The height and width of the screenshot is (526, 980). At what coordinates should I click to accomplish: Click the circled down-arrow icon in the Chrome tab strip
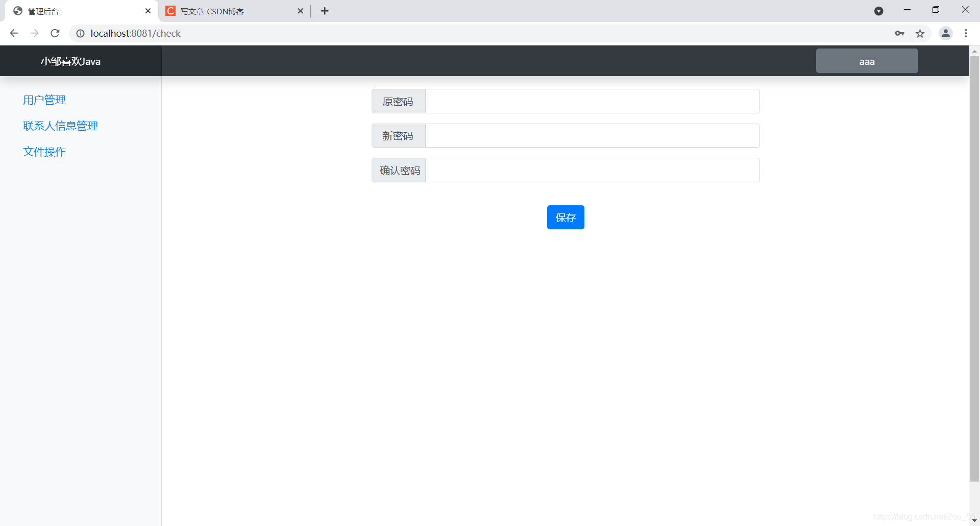pos(878,11)
